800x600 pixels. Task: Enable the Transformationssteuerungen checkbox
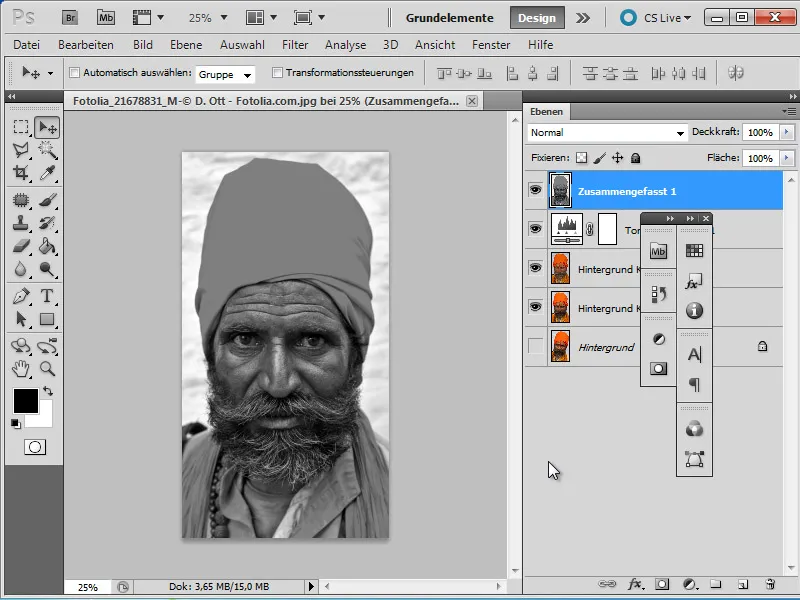[279, 74]
